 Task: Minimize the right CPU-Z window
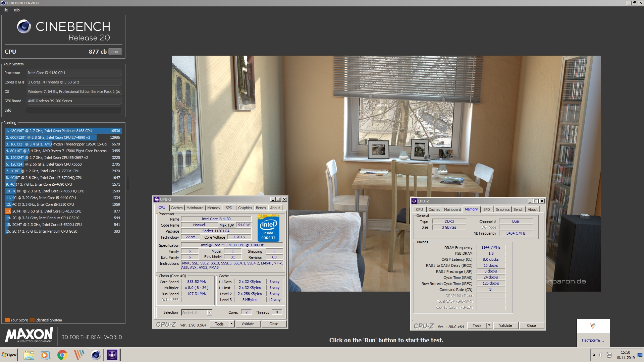[530, 201]
